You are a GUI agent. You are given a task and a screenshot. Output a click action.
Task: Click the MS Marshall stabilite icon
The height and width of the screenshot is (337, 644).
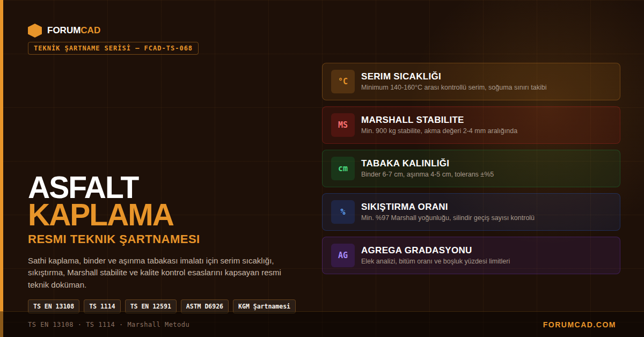click(343, 125)
